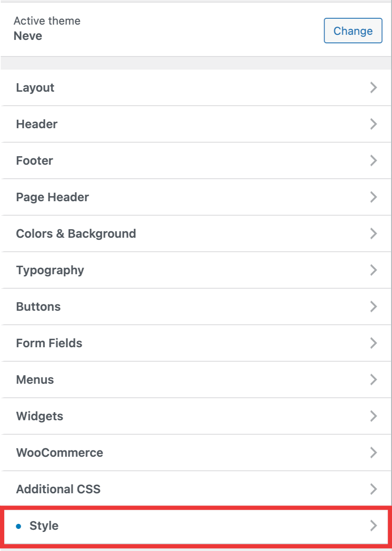Click the blue dot beside Style

[x=18, y=526]
